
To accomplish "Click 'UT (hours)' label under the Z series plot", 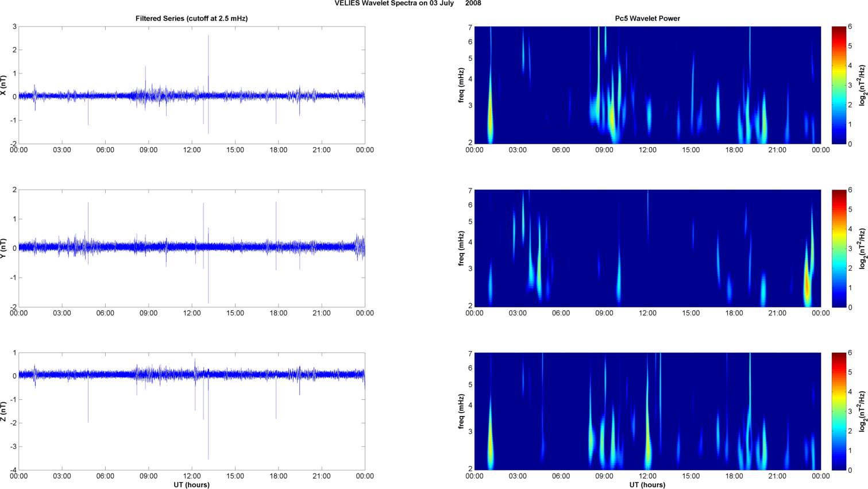I will click(191, 485).
